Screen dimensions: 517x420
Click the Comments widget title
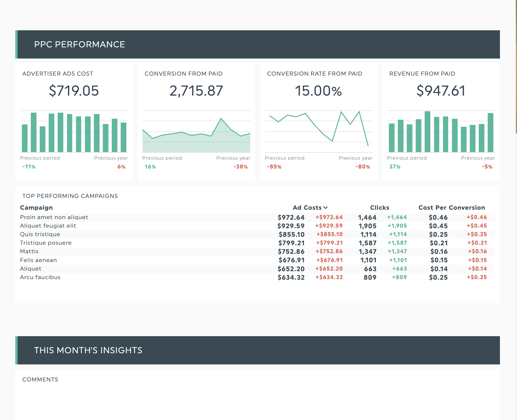point(40,380)
